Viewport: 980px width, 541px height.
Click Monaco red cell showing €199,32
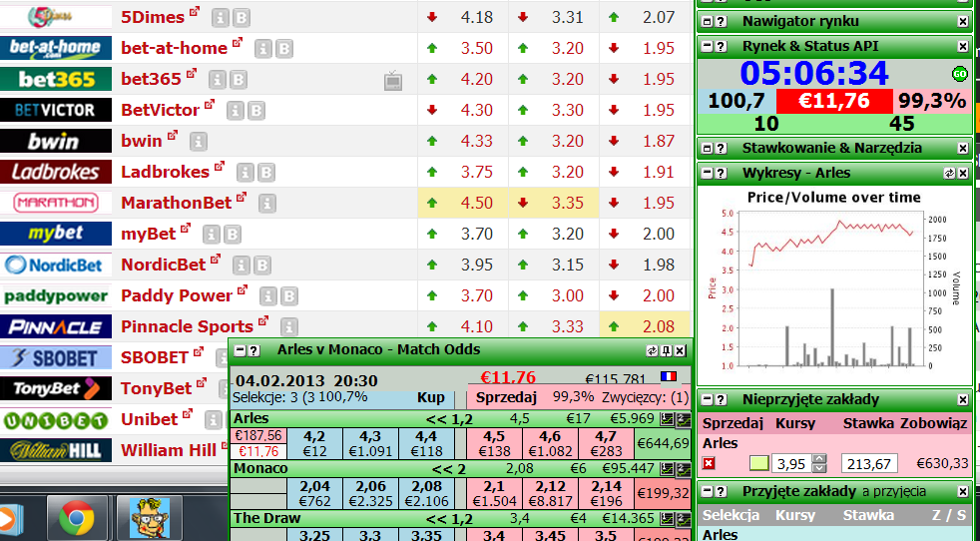click(663, 494)
